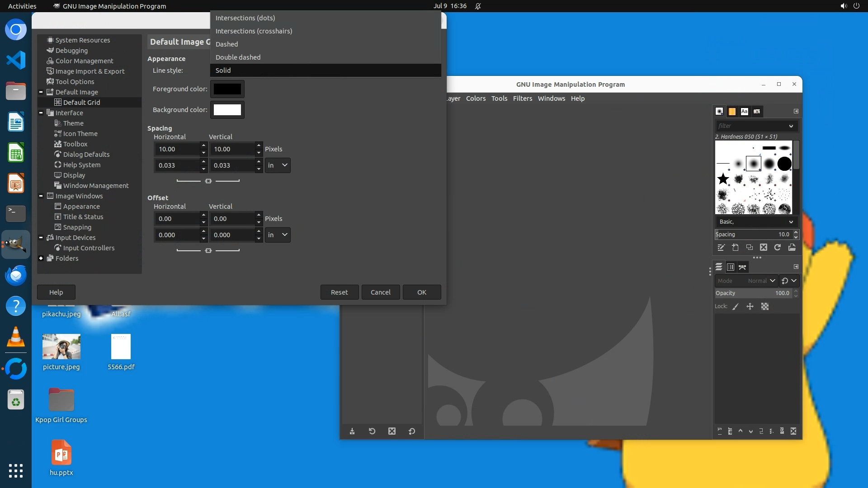The height and width of the screenshot is (488, 868).
Task: Open the Channels tab icon
Action: coord(731,267)
